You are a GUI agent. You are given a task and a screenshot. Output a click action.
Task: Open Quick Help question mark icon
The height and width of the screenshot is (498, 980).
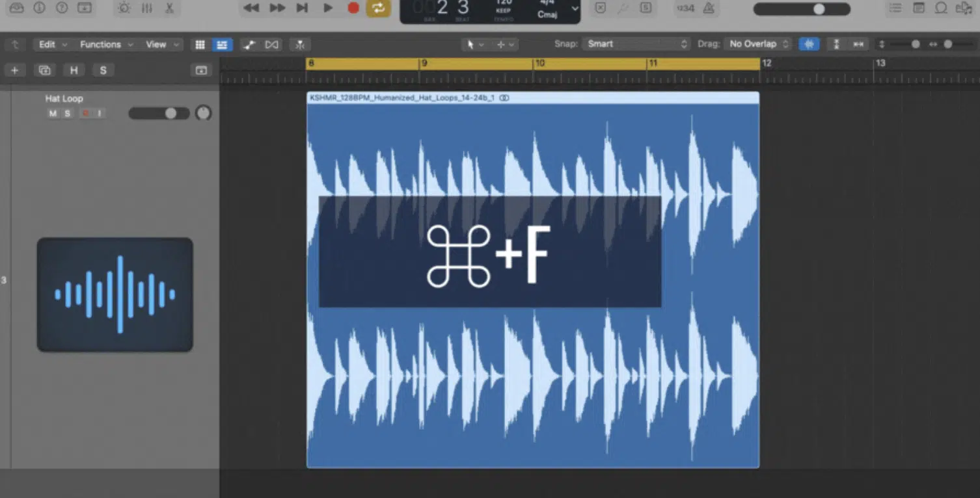tap(62, 8)
